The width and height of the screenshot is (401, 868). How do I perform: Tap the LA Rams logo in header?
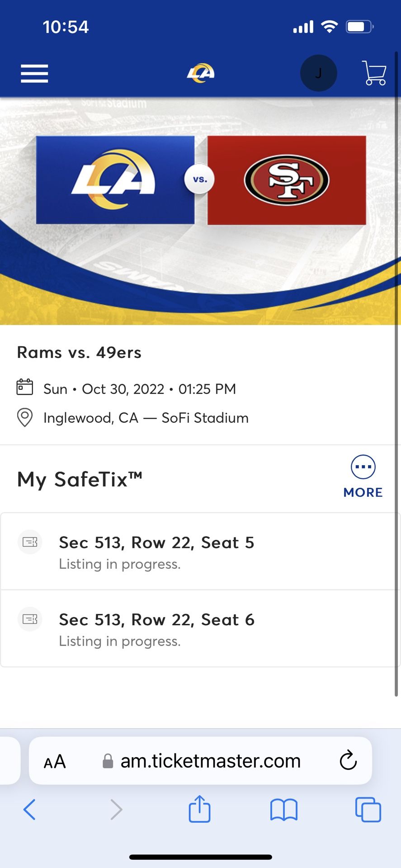[201, 73]
